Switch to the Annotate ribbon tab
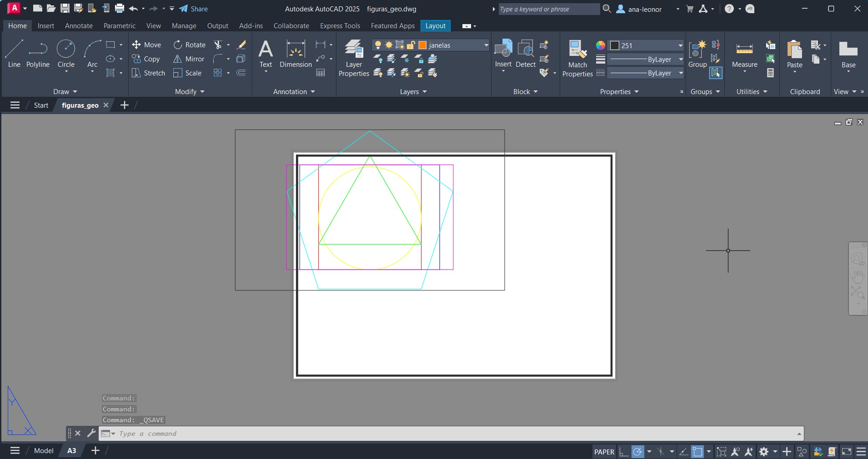Viewport: 868px width, 459px height. [x=79, y=26]
